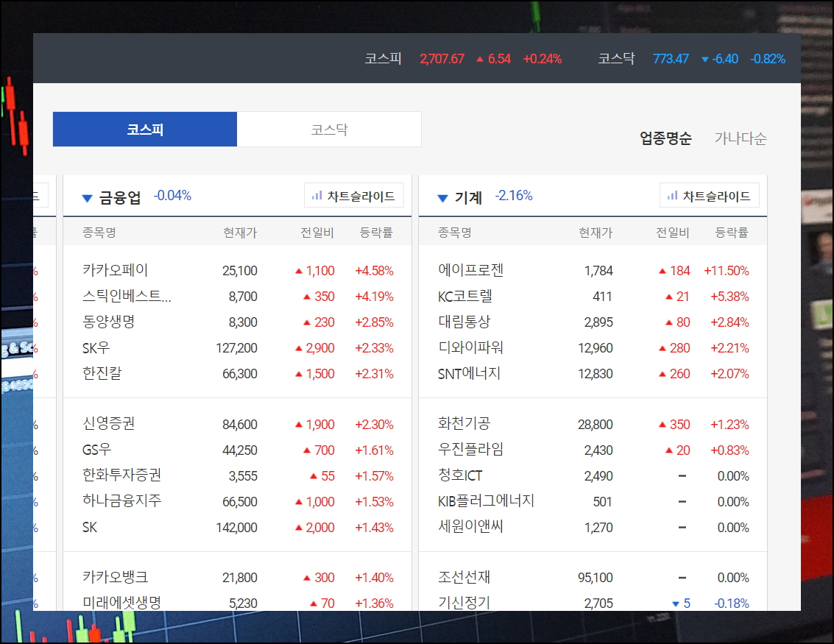Open stock 디와이파워
The width and height of the screenshot is (834, 644).
[470, 348]
